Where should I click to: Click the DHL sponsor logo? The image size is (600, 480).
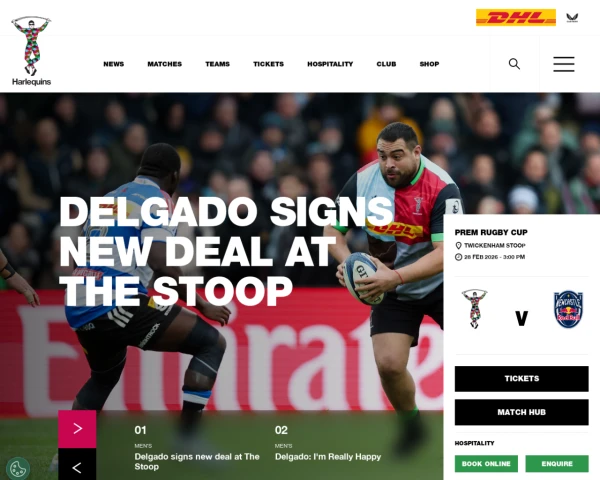tap(516, 18)
